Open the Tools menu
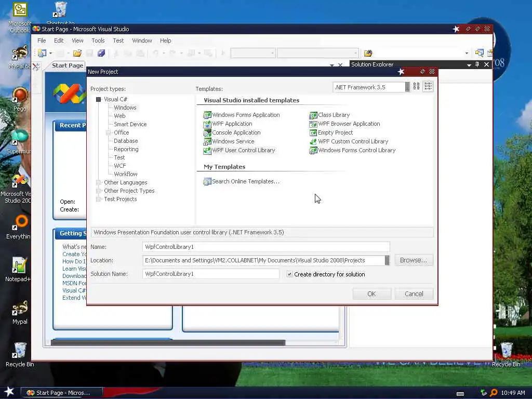532x399 pixels. tap(98, 41)
